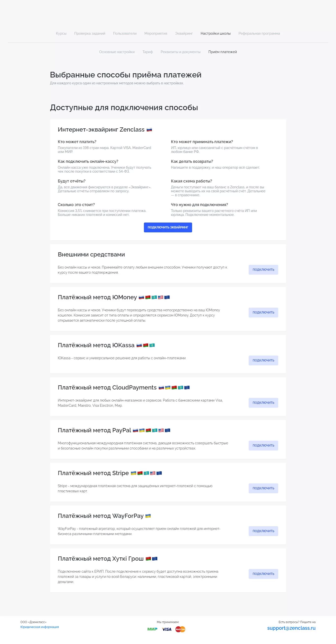
Task: Click Russian flag next to Zenclass acquiring
Action: tap(149, 130)
